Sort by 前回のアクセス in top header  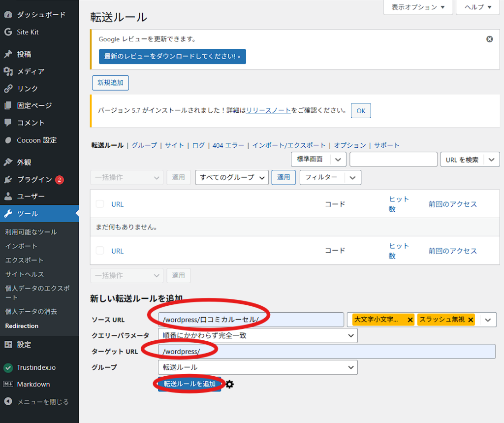tap(453, 204)
